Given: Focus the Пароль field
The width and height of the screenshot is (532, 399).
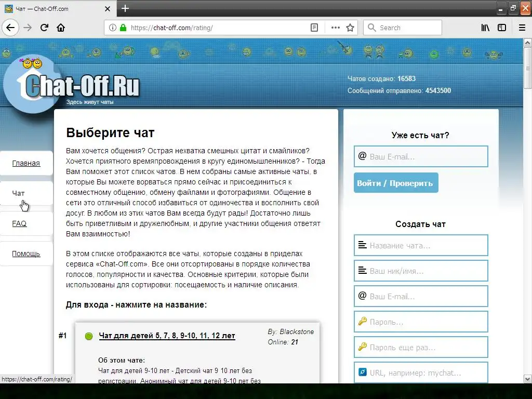Looking at the screenshot, I should tap(421, 322).
